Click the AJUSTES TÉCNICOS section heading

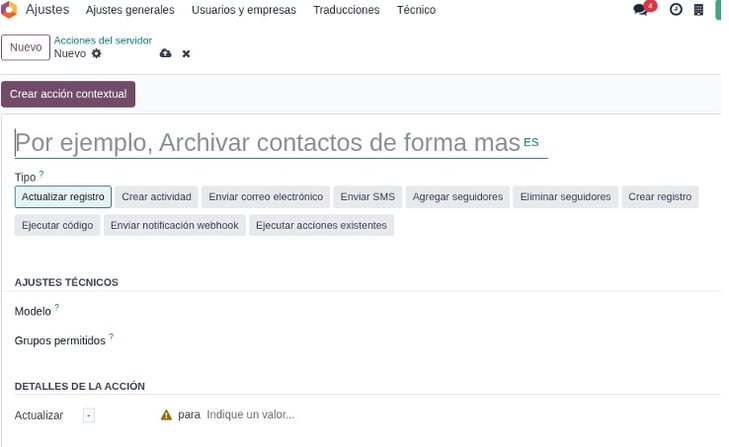[x=66, y=282]
